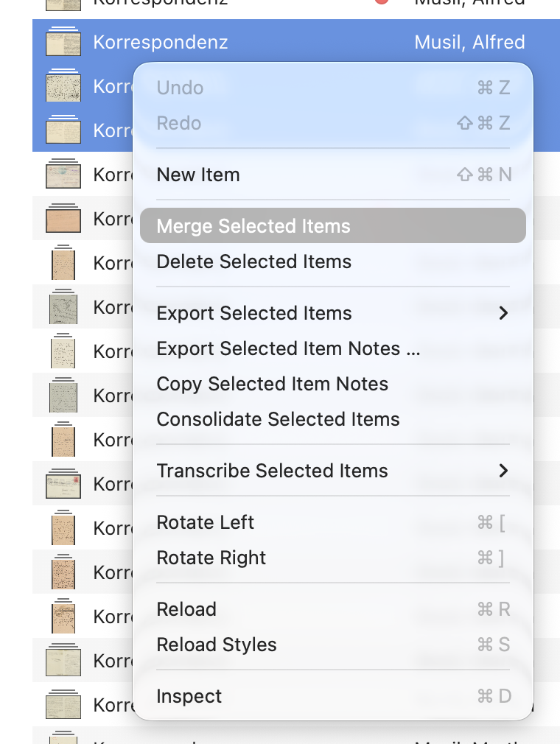Expand the Export Selected Items submenu arrow
This screenshot has height=744, width=560.
[503, 313]
